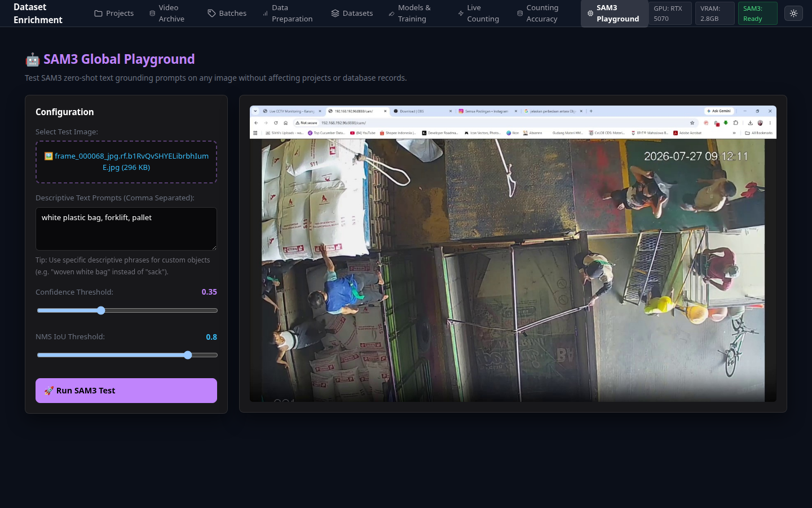The image size is (812, 508).
Task: Toggle the light/dark theme sun icon
Action: pyautogui.click(x=793, y=14)
